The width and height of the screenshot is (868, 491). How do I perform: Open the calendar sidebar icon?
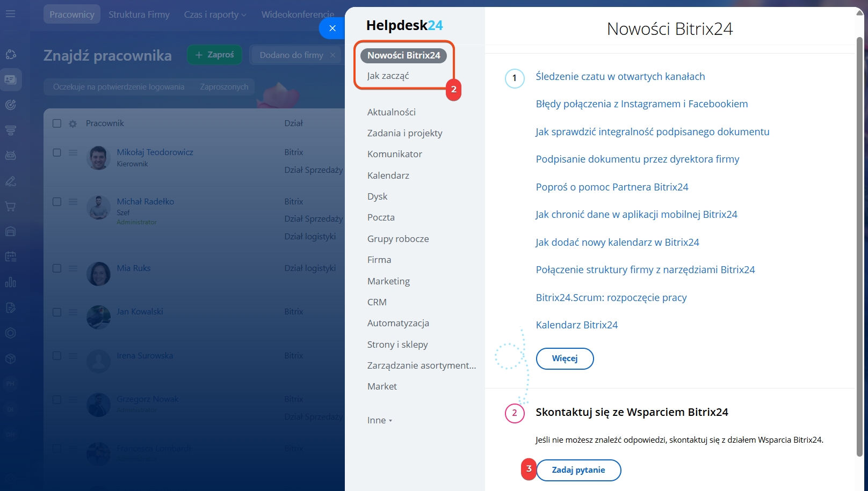tap(11, 257)
